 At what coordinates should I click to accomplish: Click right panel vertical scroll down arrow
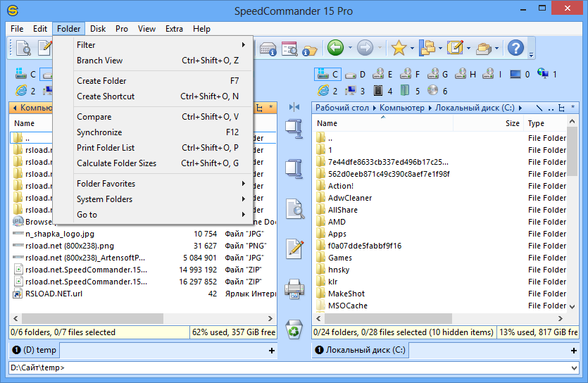click(572, 306)
